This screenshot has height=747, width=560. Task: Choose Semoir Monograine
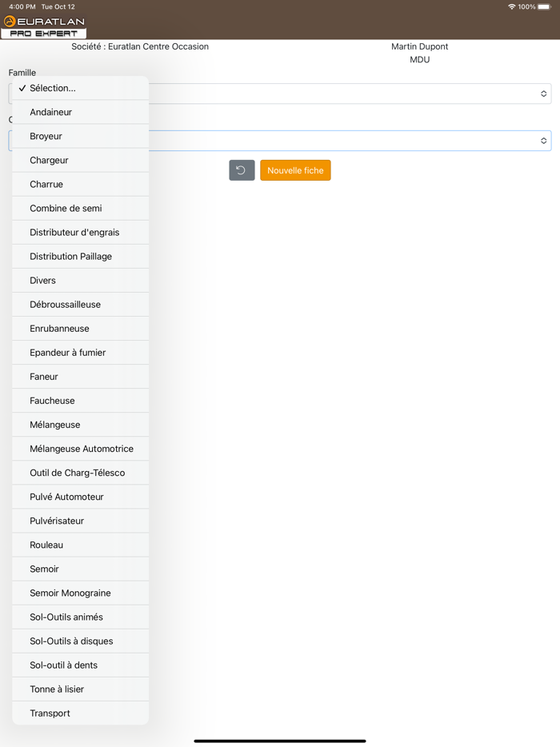80,593
